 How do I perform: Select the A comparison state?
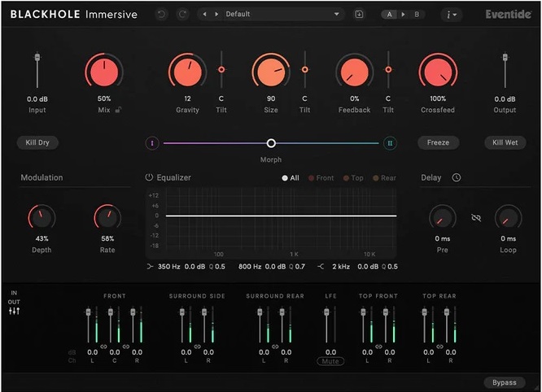(x=390, y=15)
